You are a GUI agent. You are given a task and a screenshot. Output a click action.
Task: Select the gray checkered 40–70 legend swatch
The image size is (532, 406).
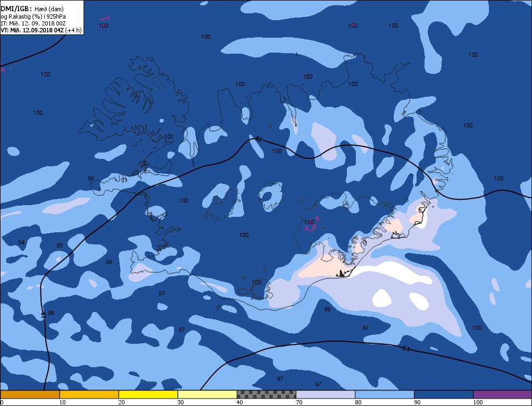tap(266, 394)
